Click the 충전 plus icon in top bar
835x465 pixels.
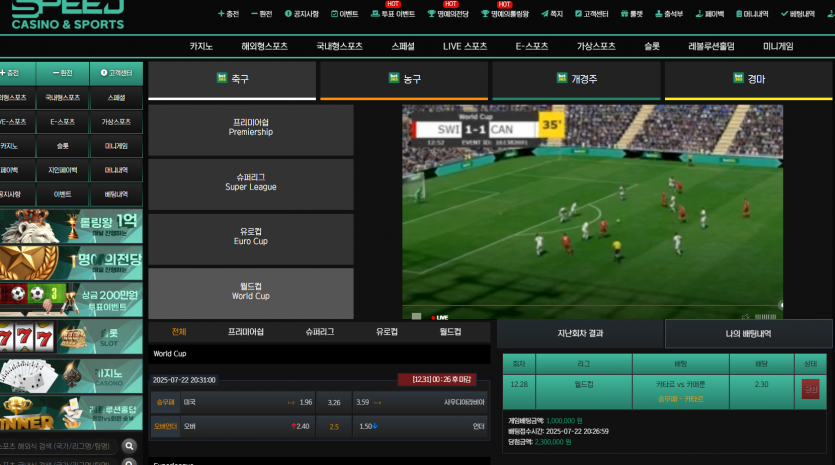tap(221, 14)
